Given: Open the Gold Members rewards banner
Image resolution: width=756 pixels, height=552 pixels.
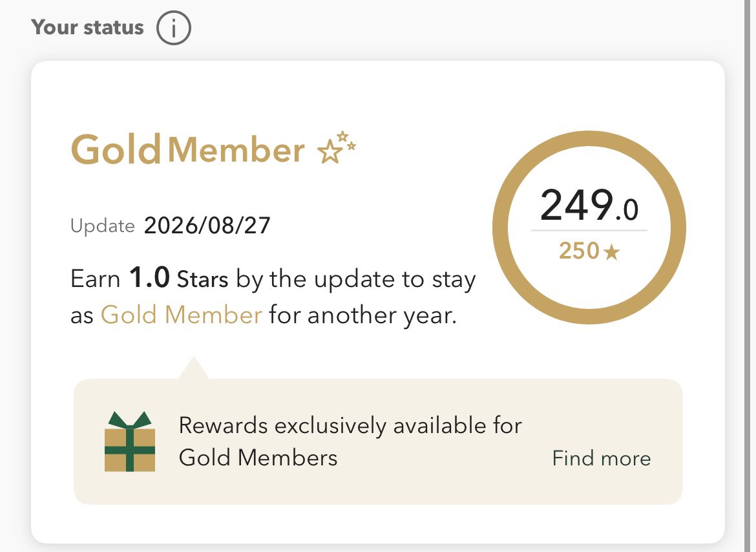Looking at the screenshot, I should tap(378, 441).
